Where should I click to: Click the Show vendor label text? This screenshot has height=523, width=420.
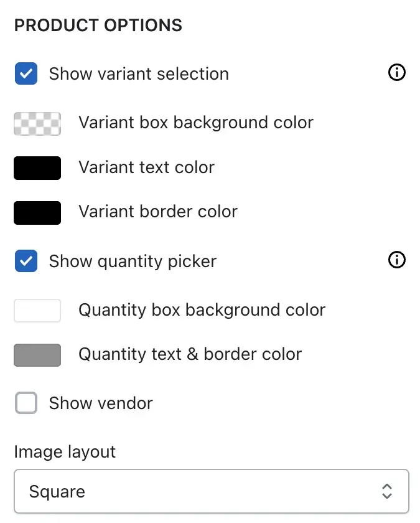point(101,403)
